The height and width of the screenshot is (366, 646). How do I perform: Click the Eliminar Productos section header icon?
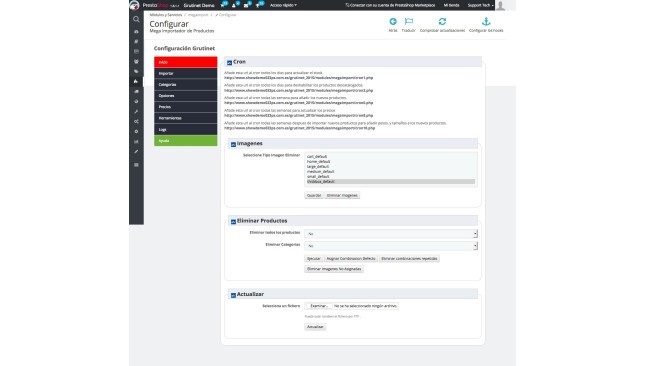(x=233, y=222)
